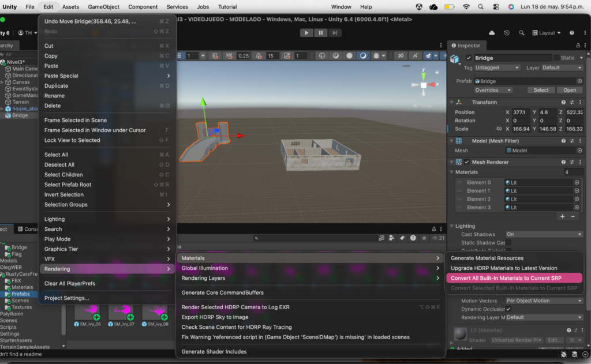Toggle wireframe shading mode globe icon

click(322, 56)
